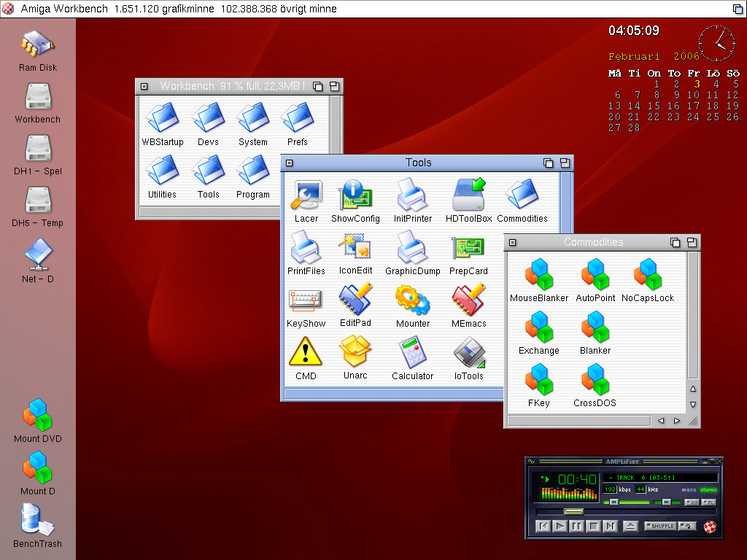The height and width of the screenshot is (560, 747).
Task: Click scroll up arrow in Commodities window
Action: 693,389
